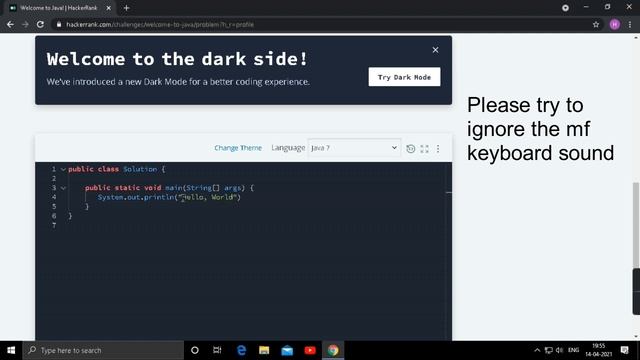Open the Windows Start menu

coord(11,350)
